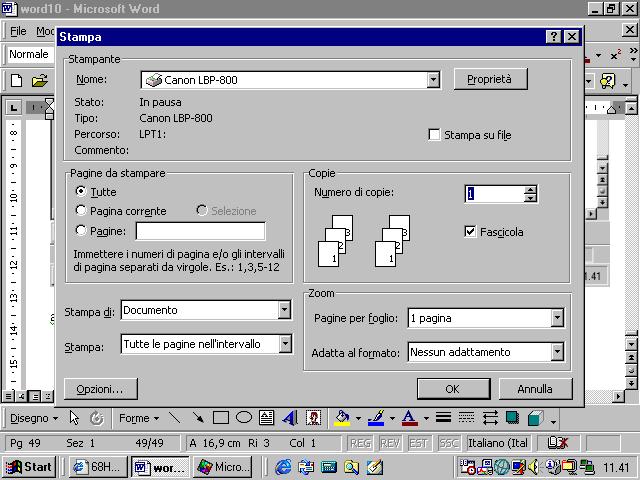
Task: Click the Italiano language status entry
Action: point(498,443)
